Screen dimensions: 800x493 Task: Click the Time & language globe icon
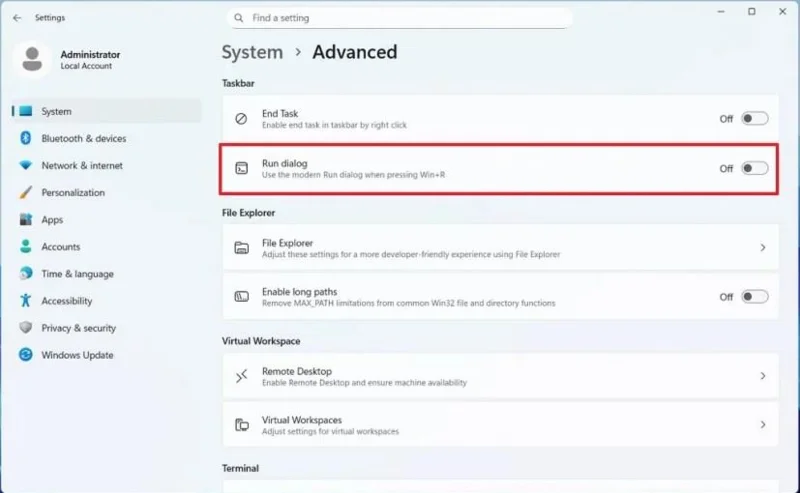point(26,274)
